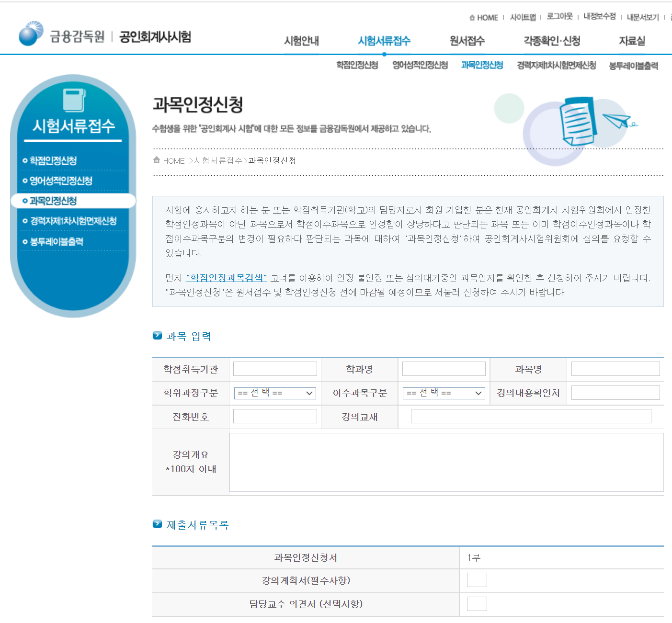Select 영어성적인정신청 in the left sidebar
The image size is (672, 623).
(x=61, y=181)
